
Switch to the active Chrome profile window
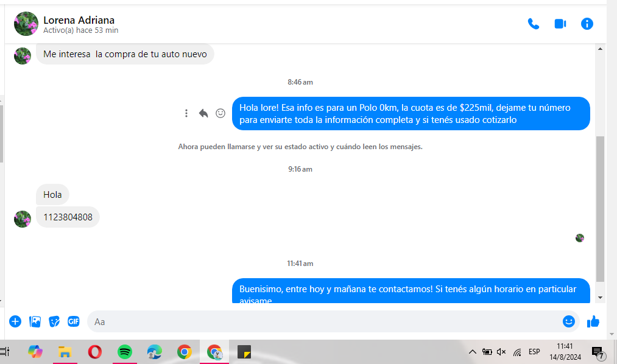tap(214, 352)
